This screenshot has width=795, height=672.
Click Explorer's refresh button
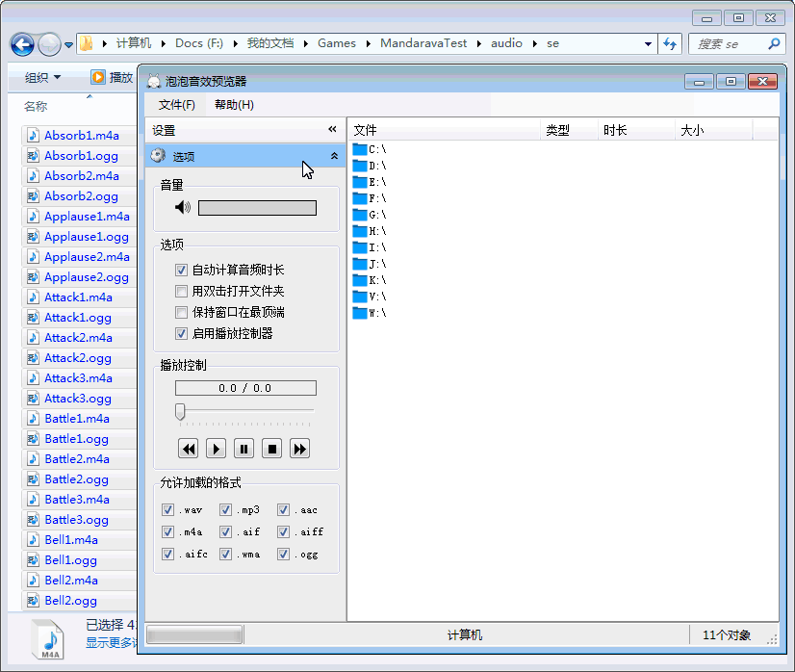[x=670, y=44]
